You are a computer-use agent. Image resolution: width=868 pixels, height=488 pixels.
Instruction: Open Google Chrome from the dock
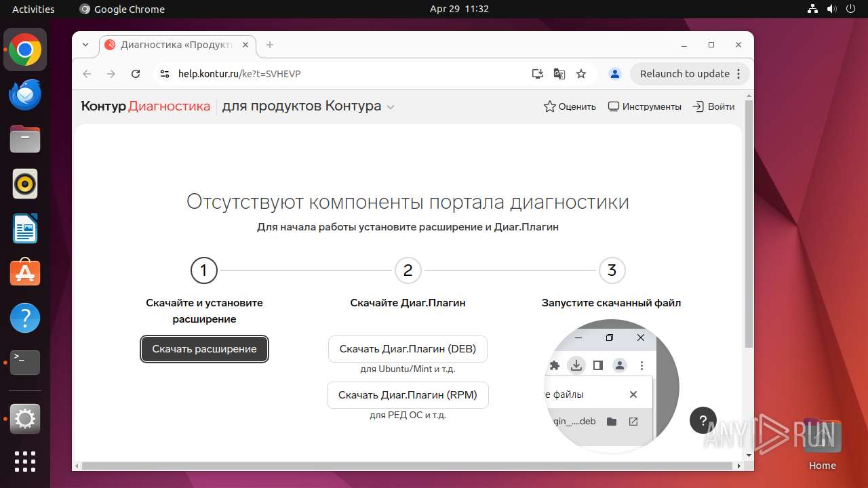25,50
